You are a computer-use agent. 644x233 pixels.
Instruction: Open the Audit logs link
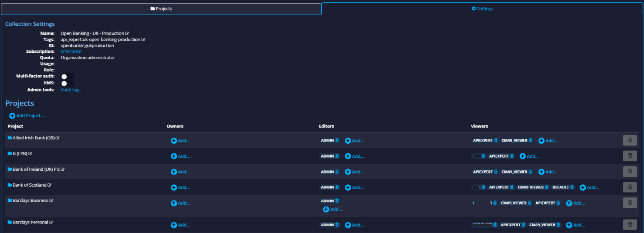point(70,90)
